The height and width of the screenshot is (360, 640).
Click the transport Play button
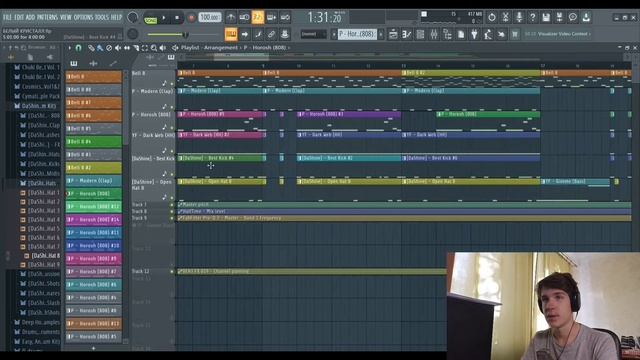pyautogui.click(x=164, y=18)
